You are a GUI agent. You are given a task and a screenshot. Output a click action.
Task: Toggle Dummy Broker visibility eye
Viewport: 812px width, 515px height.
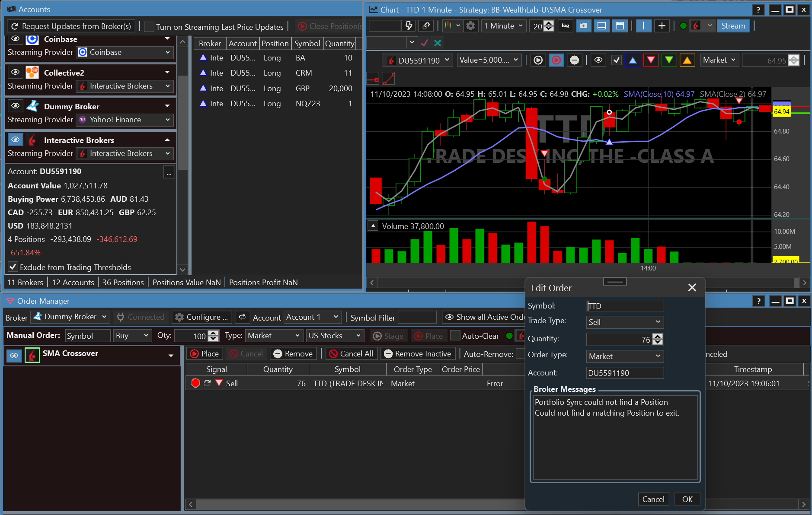[x=15, y=106]
